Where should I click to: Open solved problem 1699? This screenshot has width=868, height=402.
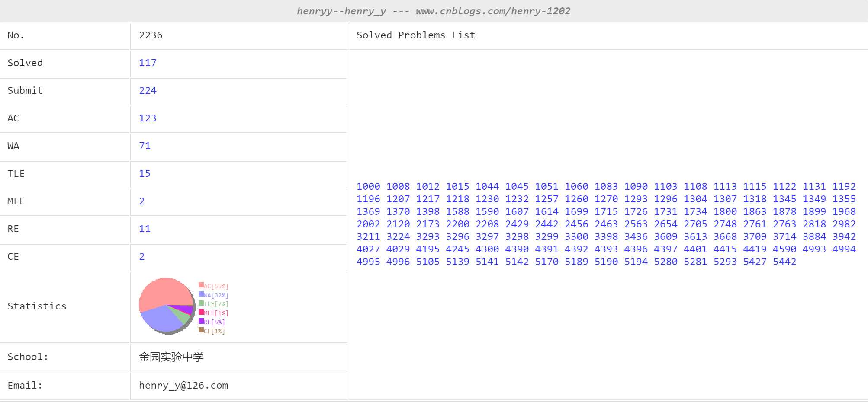(x=576, y=212)
